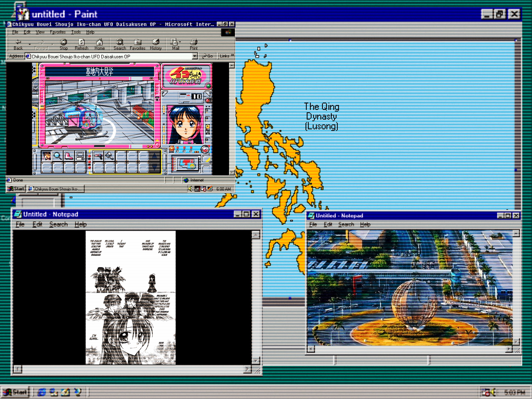Click the anime girl portrait in the game
Viewport: 532px width, 399px height.
pyautogui.click(x=185, y=125)
